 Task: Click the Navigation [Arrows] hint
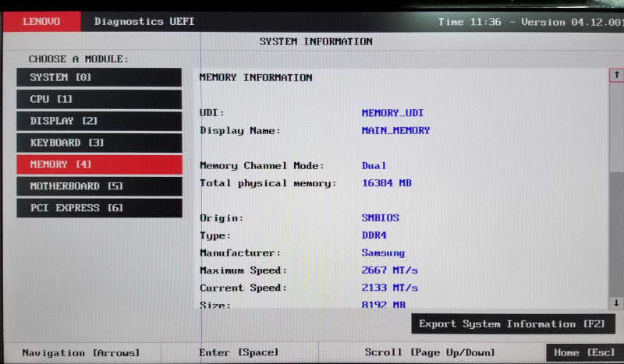pyautogui.click(x=81, y=353)
